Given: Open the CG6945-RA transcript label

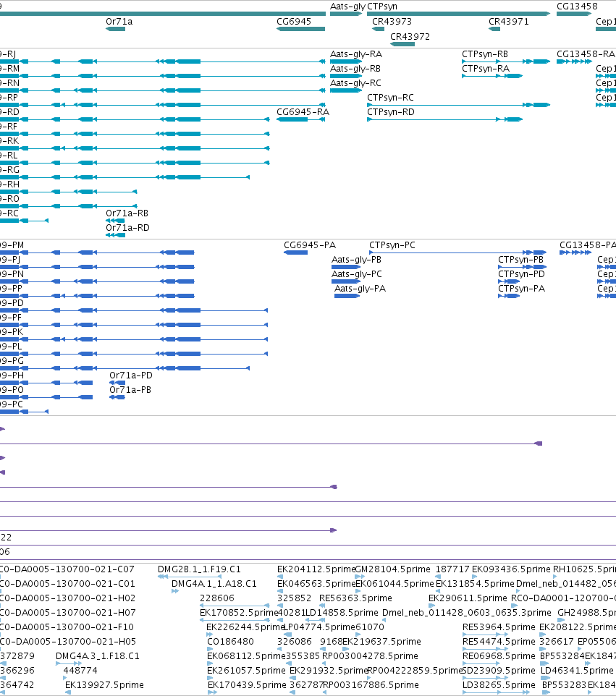Looking at the screenshot, I should point(303,112).
